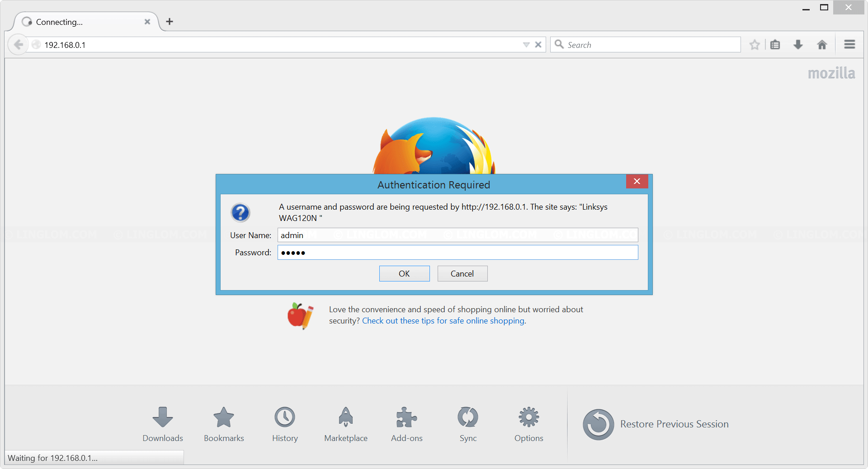Confirm login with the OK button
The image size is (868, 469).
[x=404, y=273]
